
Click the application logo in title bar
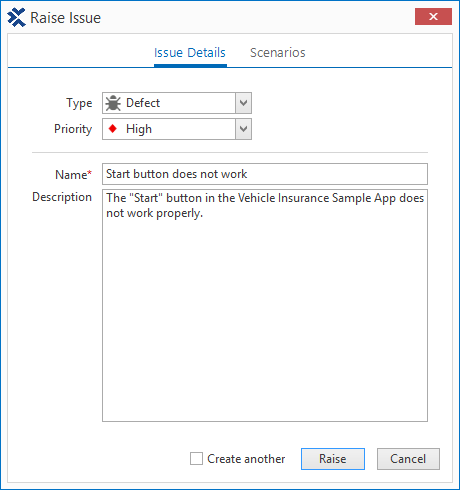(16, 17)
